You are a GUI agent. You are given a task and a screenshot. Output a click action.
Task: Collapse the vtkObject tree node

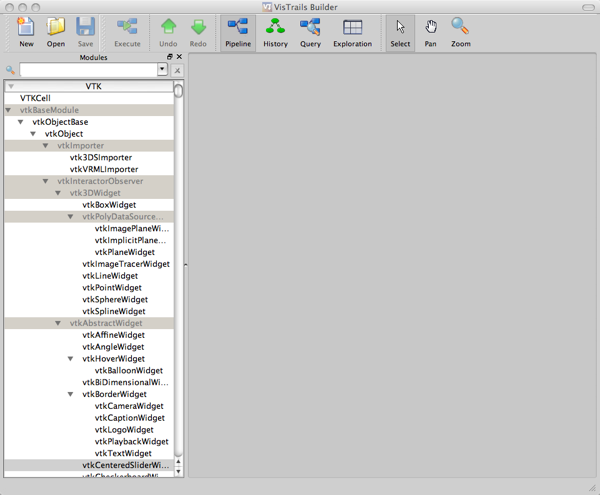33,134
